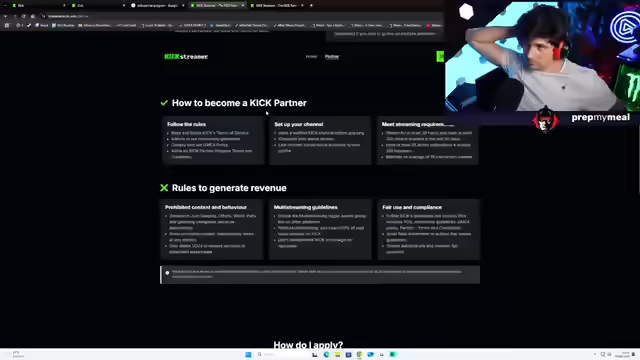Click the info note box below the rules
640x360 pixels.
[320, 275]
